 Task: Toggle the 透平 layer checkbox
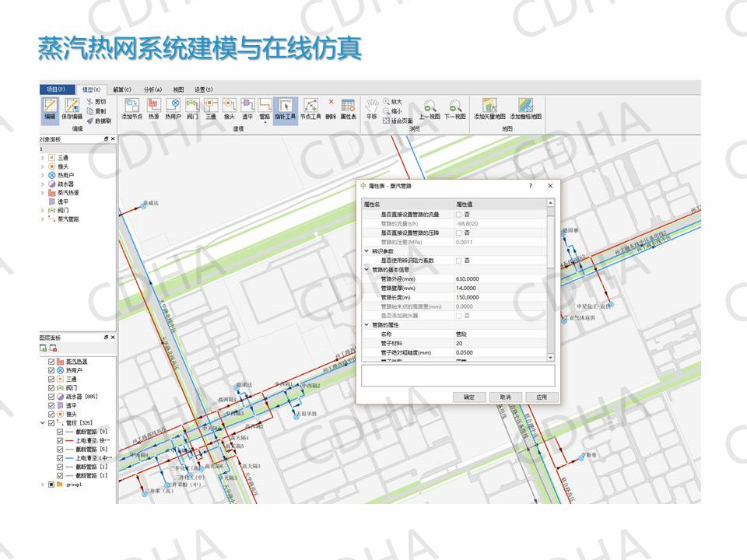click(x=51, y=405)
